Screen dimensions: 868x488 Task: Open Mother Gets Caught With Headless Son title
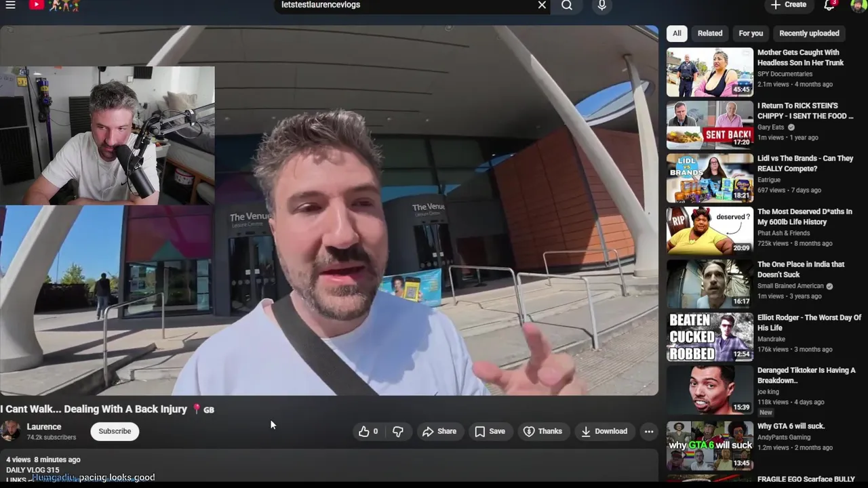[x=800, y=58]
